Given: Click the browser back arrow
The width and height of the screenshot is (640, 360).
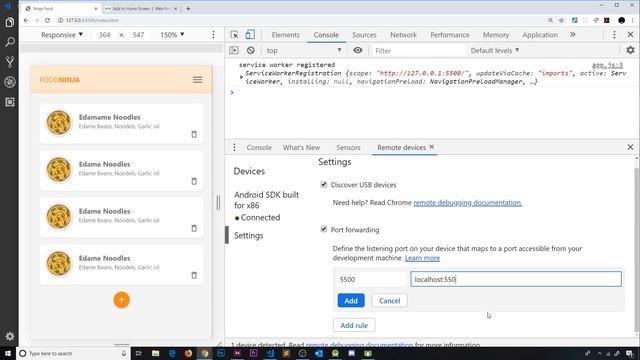Looking at the screenshot, I should (x=26, y=20).
